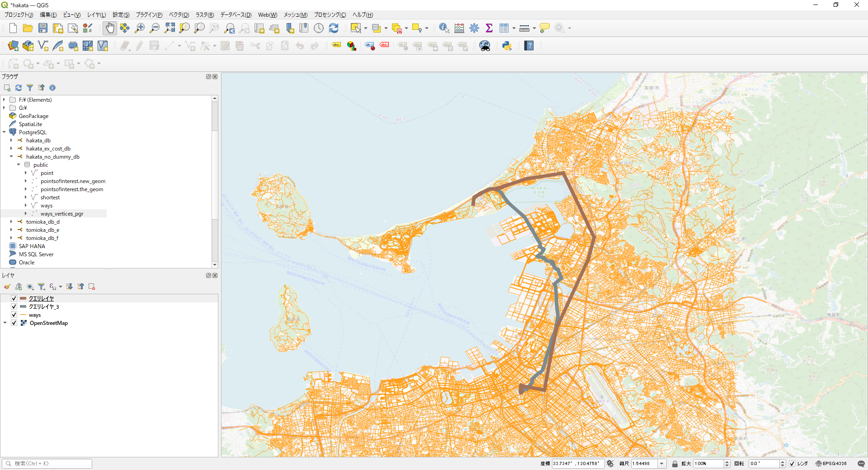Open the Python console icon
The width and height of the screenshot is (868, 470).
[507, 46]
